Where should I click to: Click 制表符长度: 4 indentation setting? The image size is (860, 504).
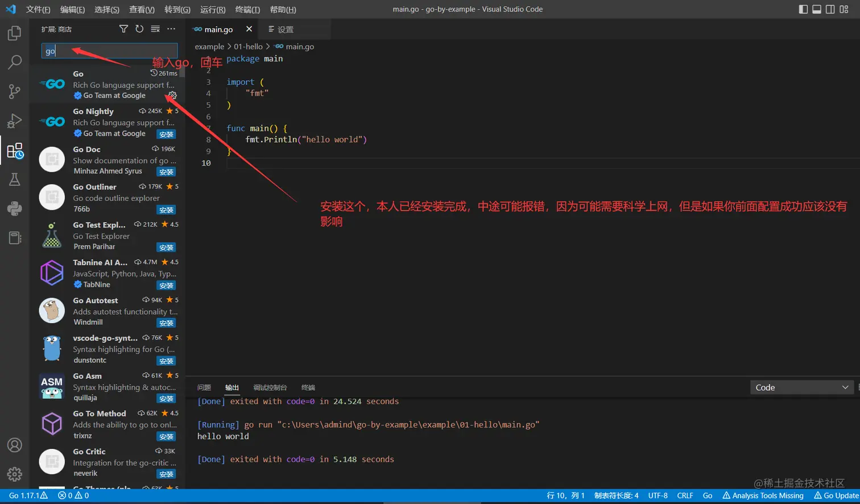coord(616,495)
